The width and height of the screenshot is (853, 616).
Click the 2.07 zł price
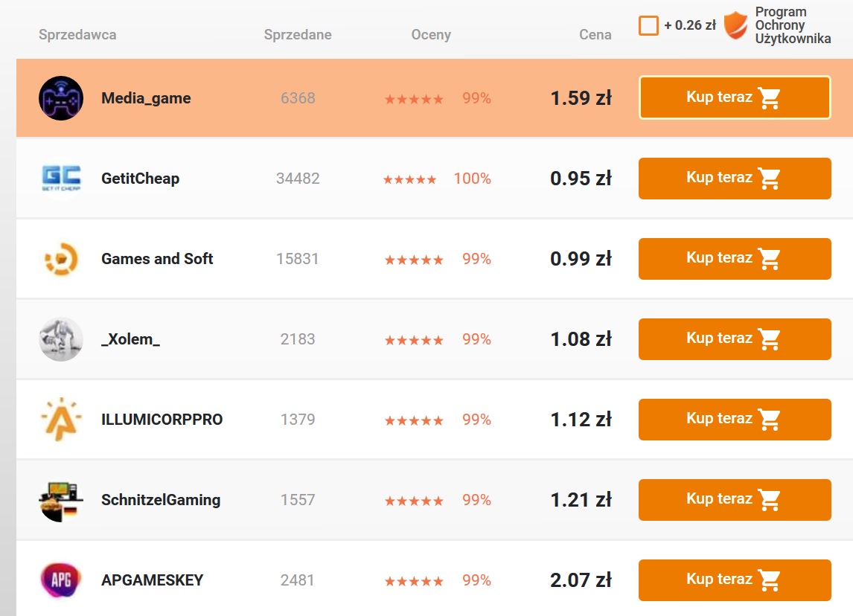pyautogui.click(x=581, y=580)
